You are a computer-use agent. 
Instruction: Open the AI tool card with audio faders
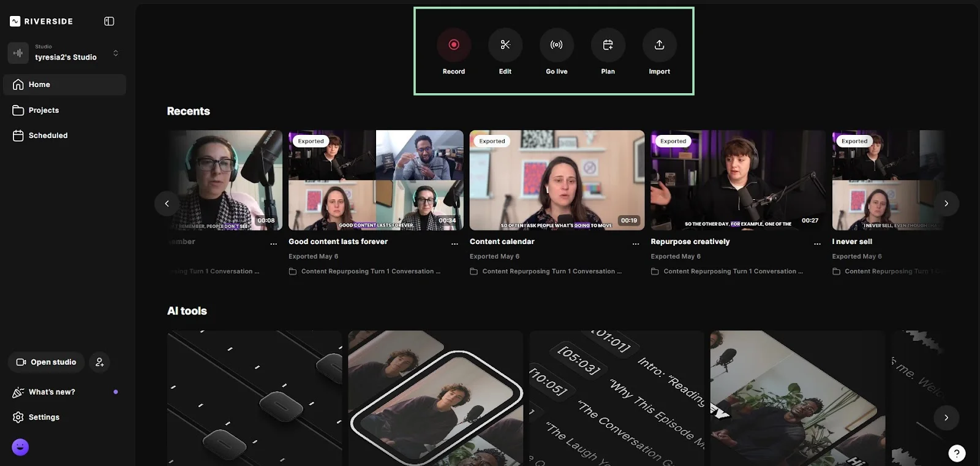coord(254,398)
